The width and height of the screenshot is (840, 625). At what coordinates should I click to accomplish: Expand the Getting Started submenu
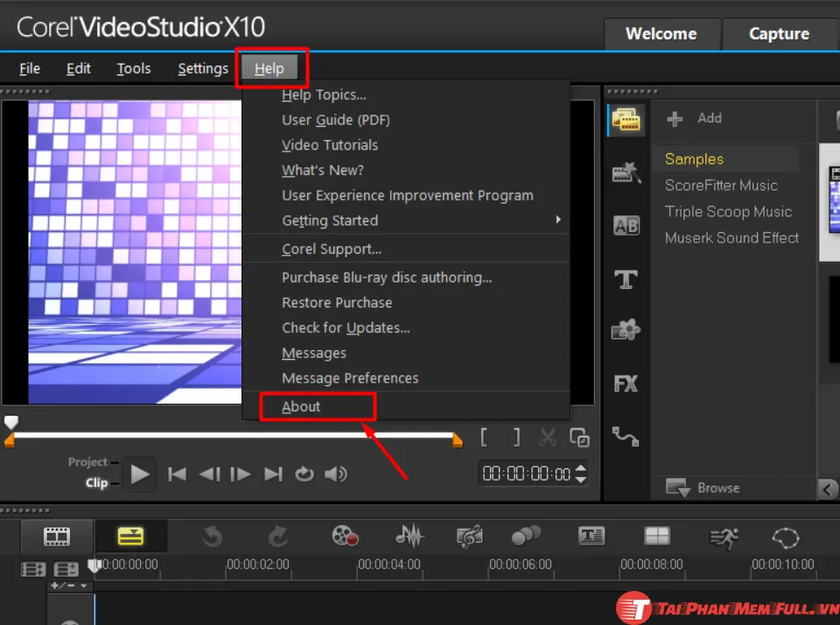pos(330,221)
